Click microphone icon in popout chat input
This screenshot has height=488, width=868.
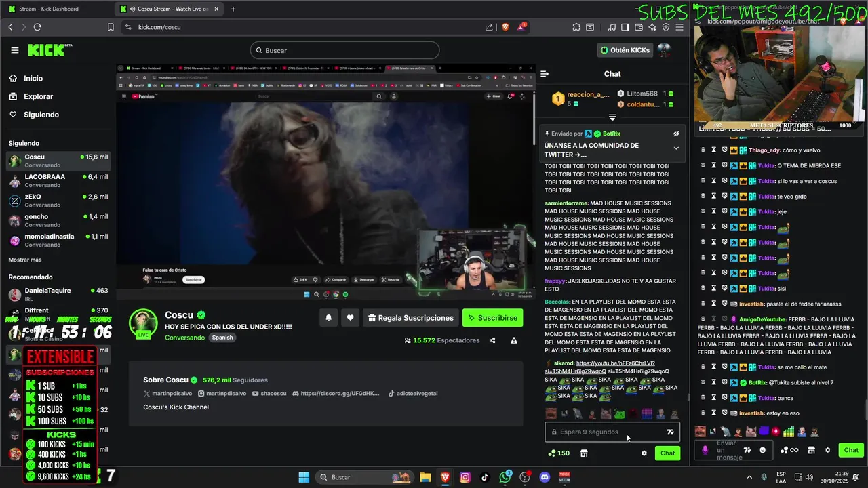point(705,450)
